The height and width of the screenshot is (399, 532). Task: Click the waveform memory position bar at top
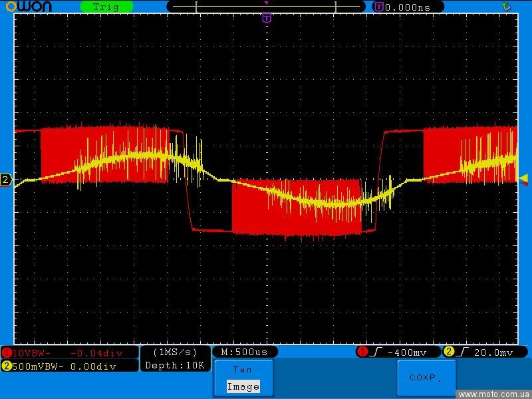[x=266, y=7]
